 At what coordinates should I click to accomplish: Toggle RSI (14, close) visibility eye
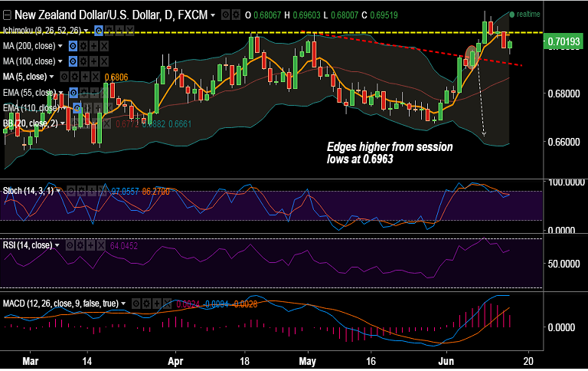tap(70, 245)
